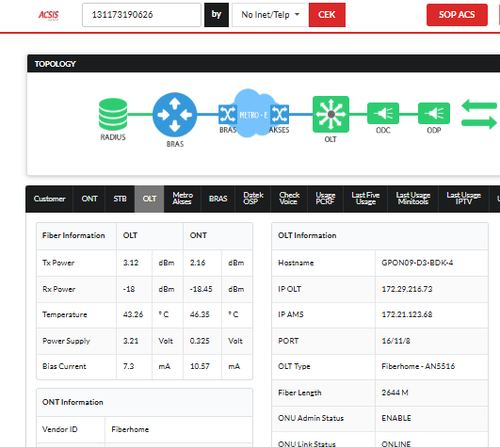
Task: Open the Usage PCRF tab
Action: [x=325, y=199]
